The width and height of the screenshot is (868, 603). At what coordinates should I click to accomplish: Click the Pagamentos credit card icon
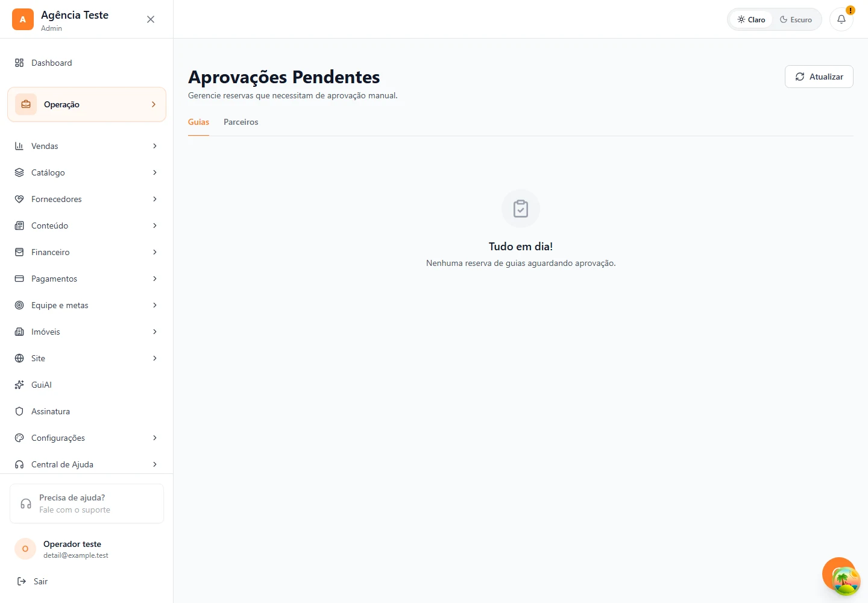coord(19,279)
